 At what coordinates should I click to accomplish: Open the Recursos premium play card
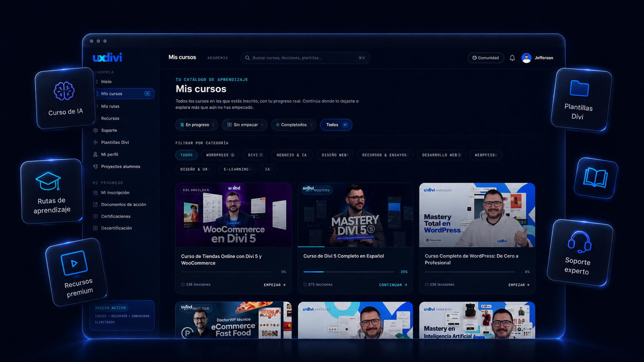76,272
